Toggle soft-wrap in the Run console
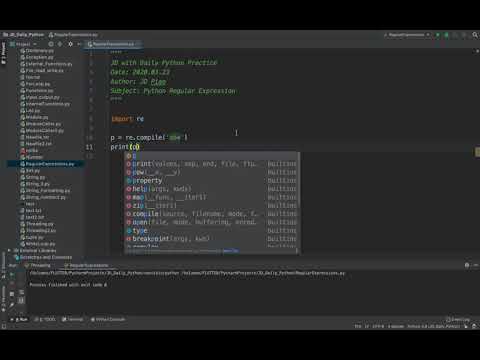This screenshot has width=480, height=360. pyautogui.click(x=21, y=292)
